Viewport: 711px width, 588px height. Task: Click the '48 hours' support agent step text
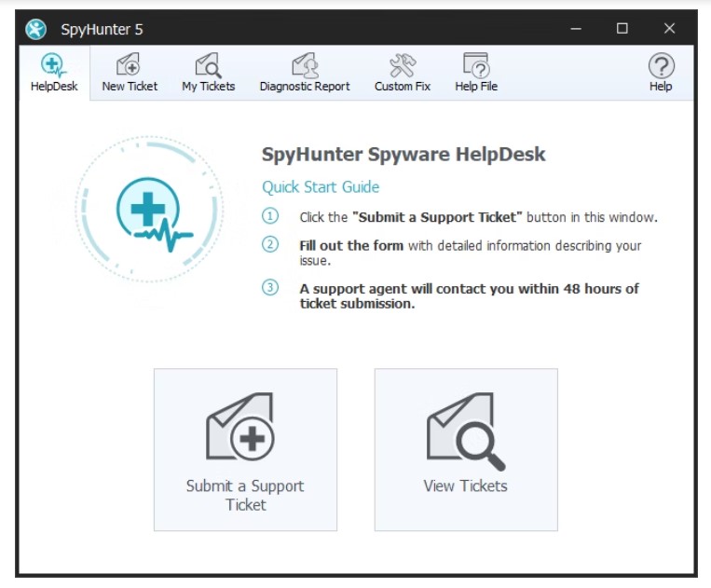(x=470, y=296)
